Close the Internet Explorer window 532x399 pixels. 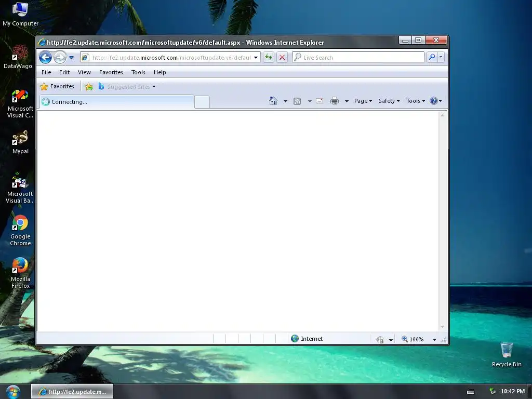pos(436,41)
